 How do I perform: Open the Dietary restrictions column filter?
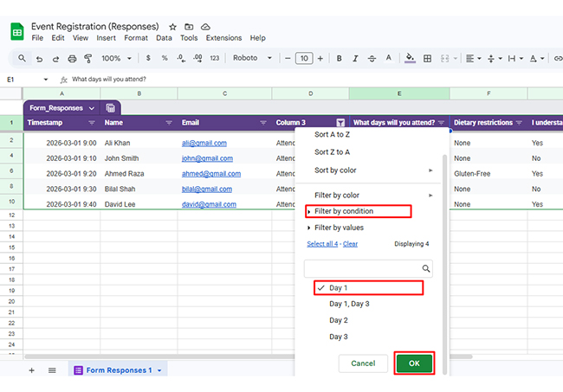(x=519, y=123)
